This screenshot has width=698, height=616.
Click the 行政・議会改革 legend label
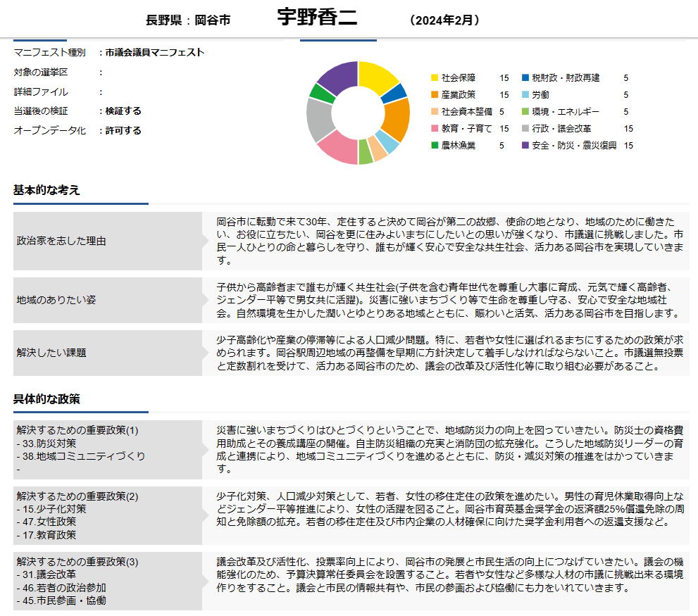561,129
